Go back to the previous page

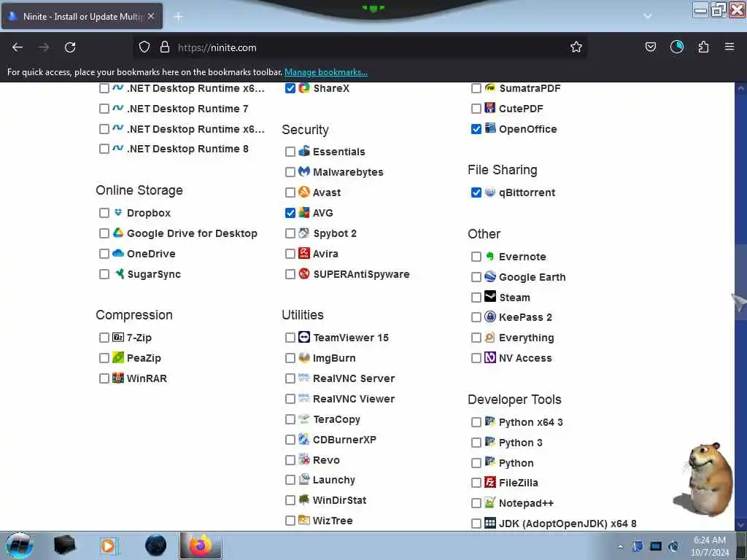pyautogui.click(x=18, y=47)
